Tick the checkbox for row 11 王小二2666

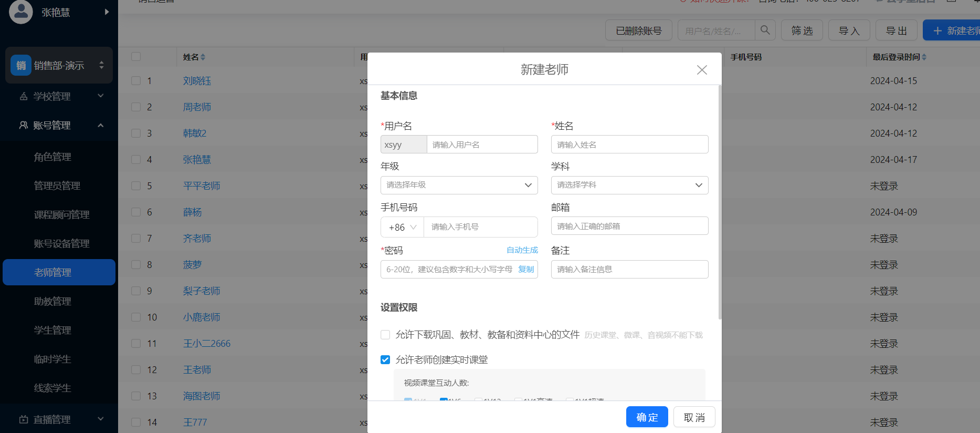(136, 344)
